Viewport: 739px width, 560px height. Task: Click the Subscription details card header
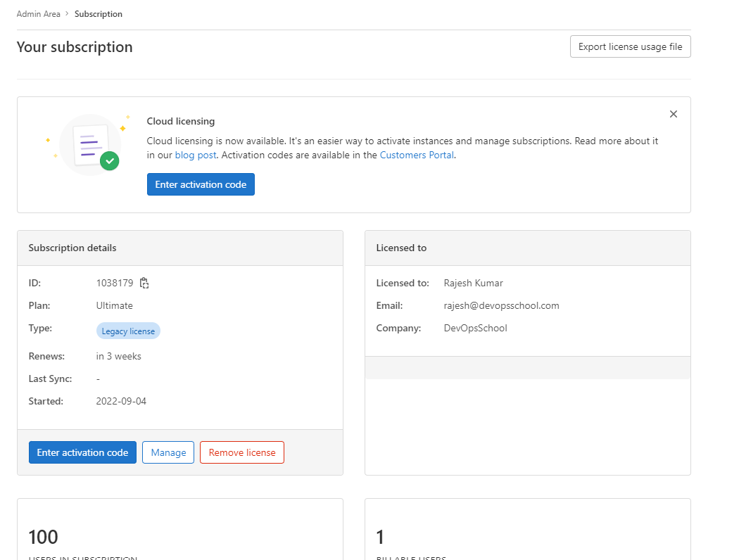pos(179,248)
